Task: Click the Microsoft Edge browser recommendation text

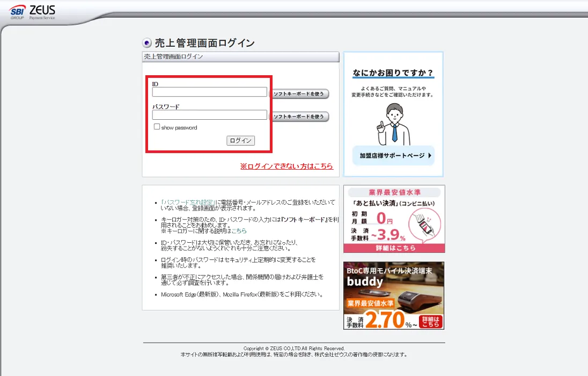Action: click(x=242, y=294)
